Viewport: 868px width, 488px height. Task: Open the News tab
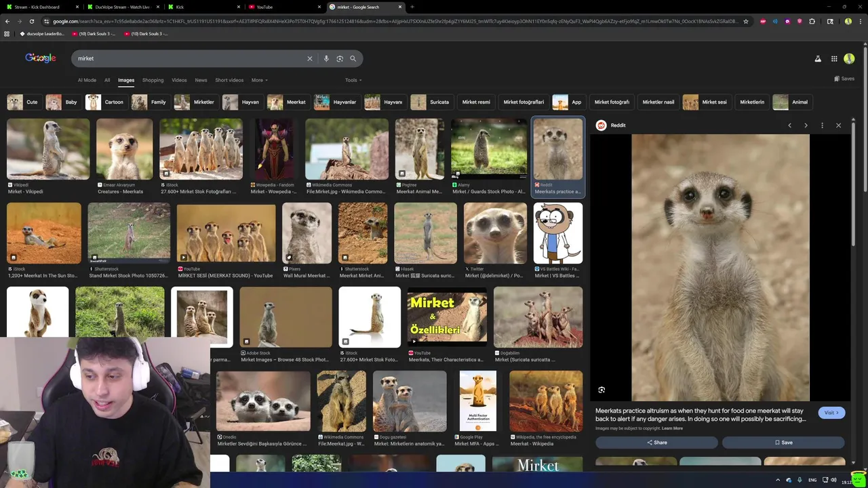(201, 80)
